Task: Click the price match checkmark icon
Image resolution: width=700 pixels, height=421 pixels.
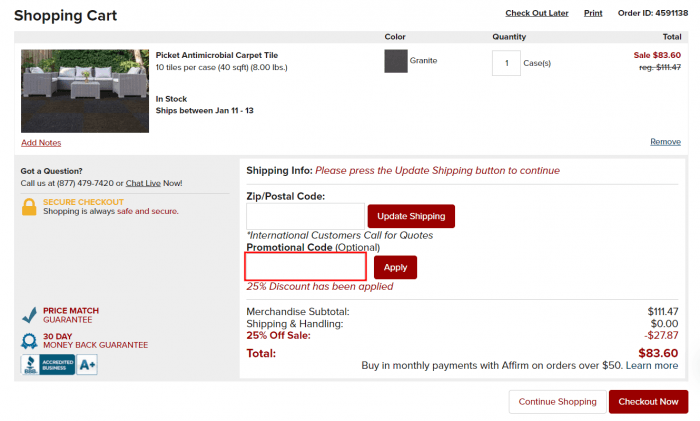Action: click(29, 315)
